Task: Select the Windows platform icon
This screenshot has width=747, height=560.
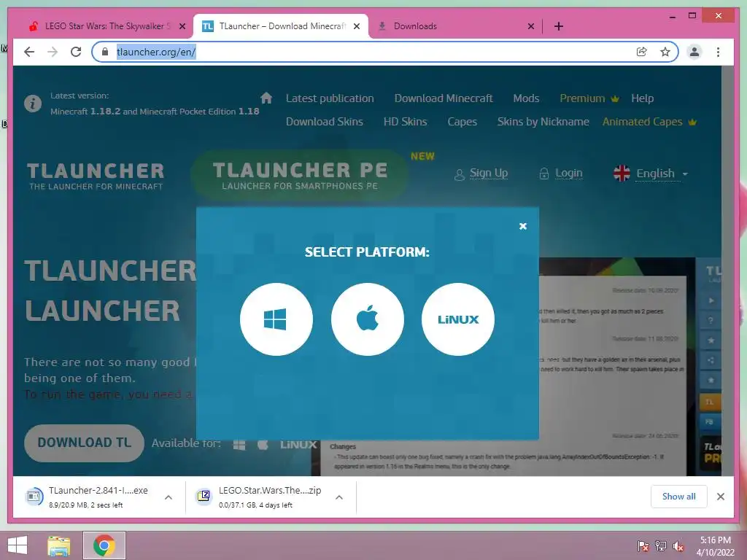Action: 276,319
